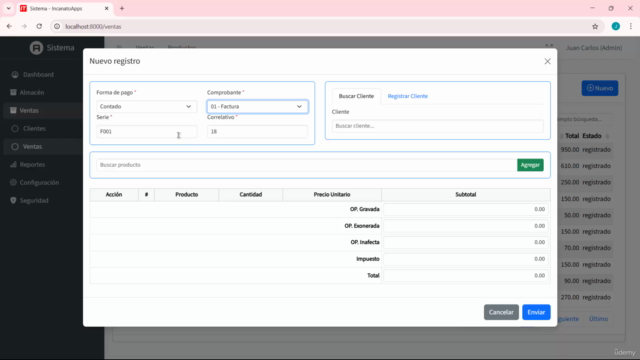Click the 250.00 total cell
The height and width of the screenshot is (360, 640).
coord(570,182)
